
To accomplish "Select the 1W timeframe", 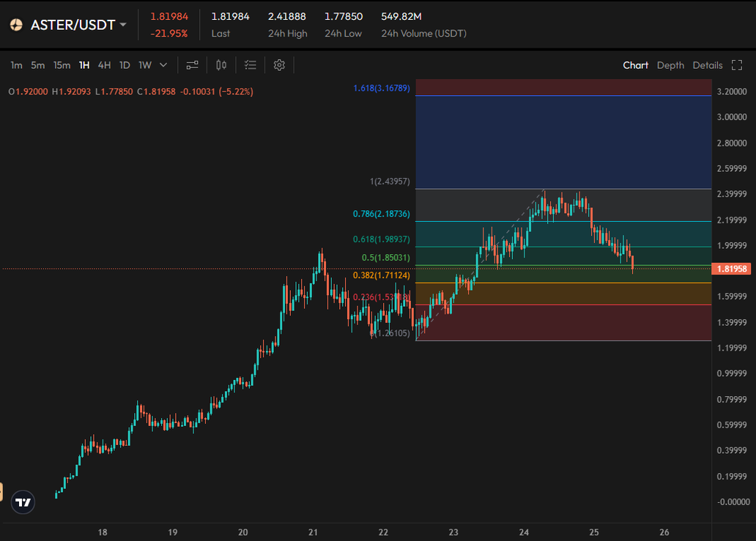I will pos(145,65).
